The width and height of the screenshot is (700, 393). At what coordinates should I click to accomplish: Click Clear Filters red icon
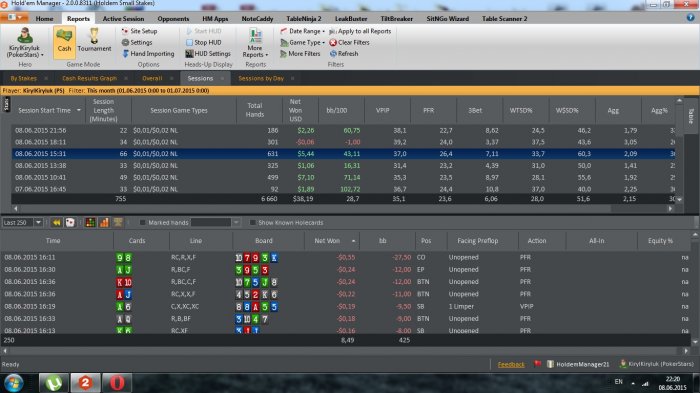(x=333, y=42)
